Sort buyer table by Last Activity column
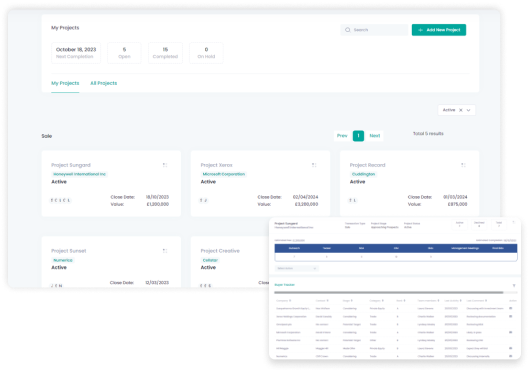 click(453, 301)
